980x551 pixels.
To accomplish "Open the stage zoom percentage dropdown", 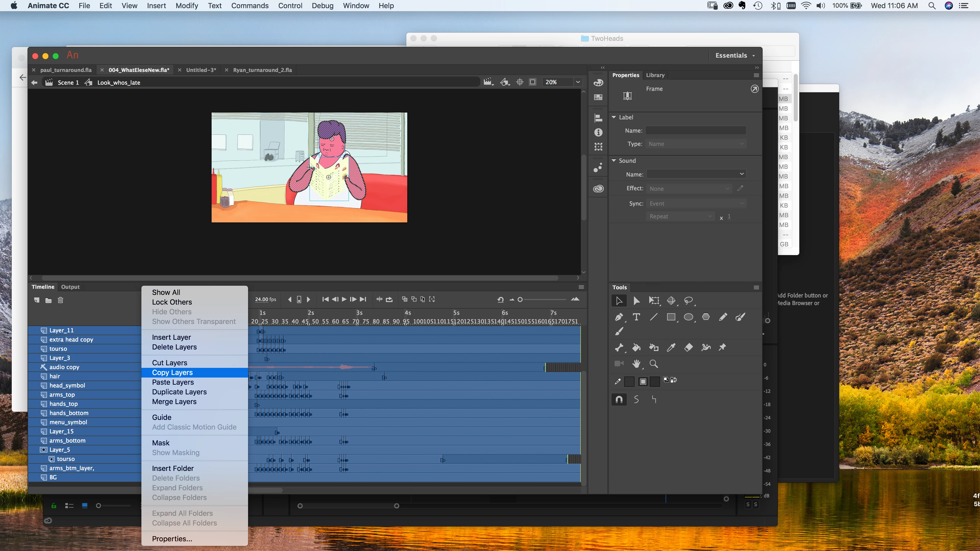I will [578, 82].
